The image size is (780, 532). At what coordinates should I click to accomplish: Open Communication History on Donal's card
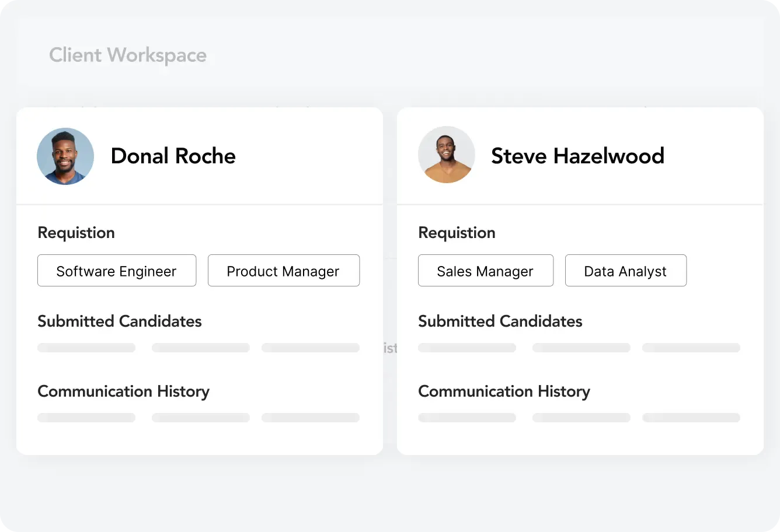tap(123, 391)
